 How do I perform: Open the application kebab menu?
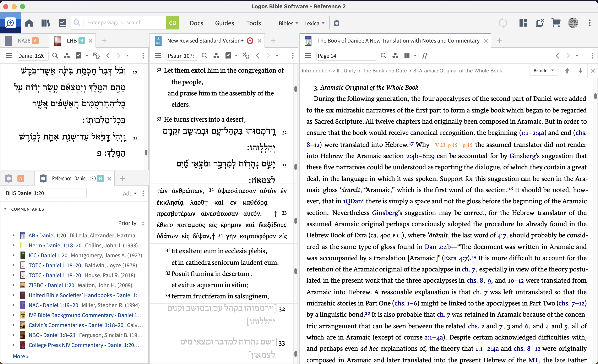pyautogui.click(x=589, y=23)
